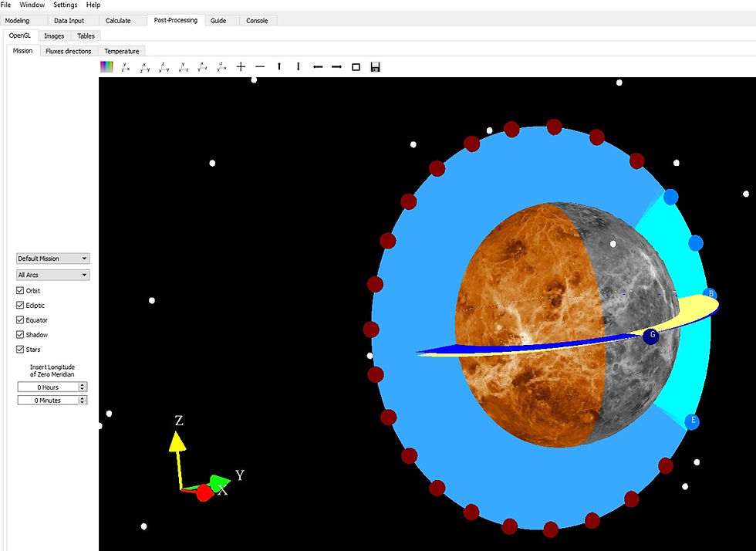Pan view down with down arrow

pos(298,66)
